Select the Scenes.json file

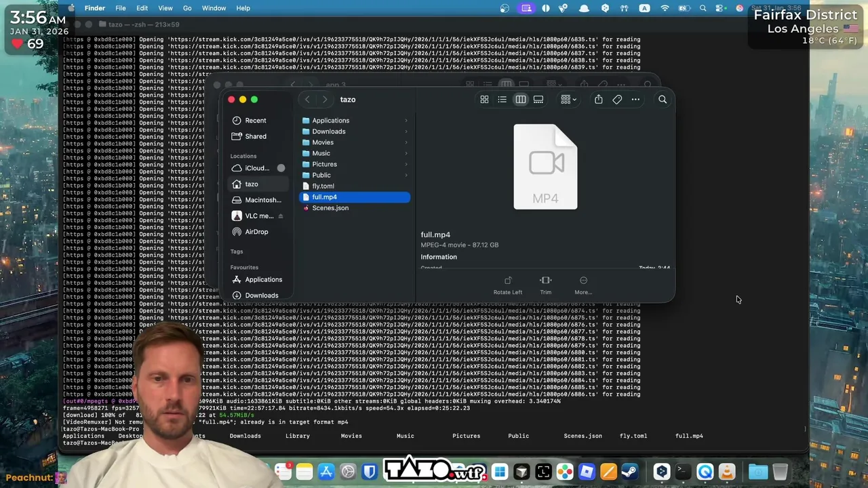(355, 208)
